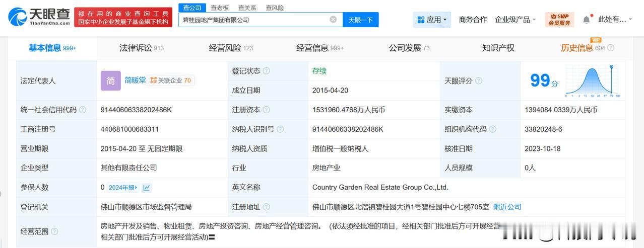Click the 其他有限责任公司 enterprise type value
Viewport: 644px width, 248px height.
point(129,168)
